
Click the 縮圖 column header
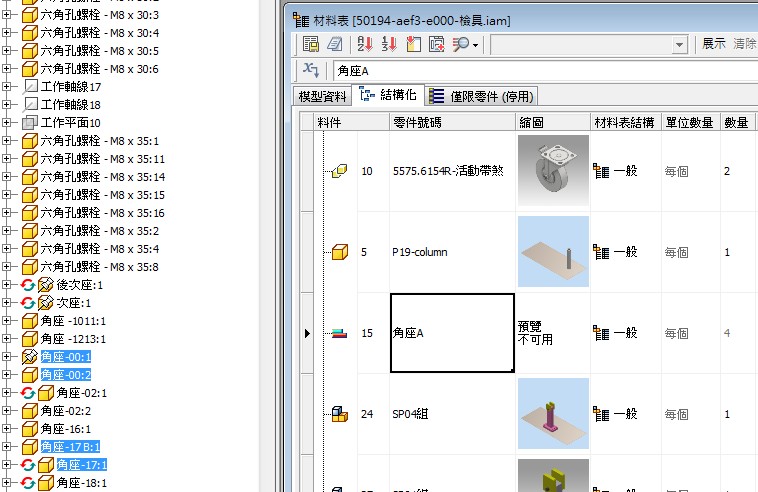[553, 122]
